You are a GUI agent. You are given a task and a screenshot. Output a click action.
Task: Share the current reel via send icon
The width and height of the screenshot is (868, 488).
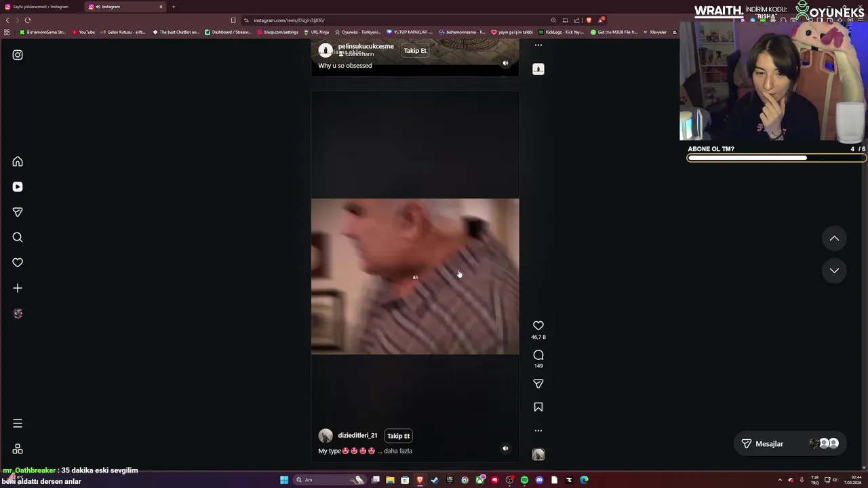click(538, 384)
